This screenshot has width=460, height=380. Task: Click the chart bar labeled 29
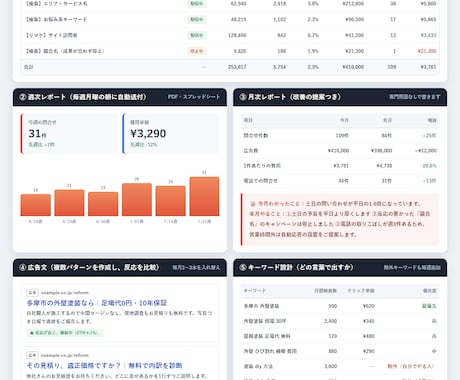pos(137,199)
